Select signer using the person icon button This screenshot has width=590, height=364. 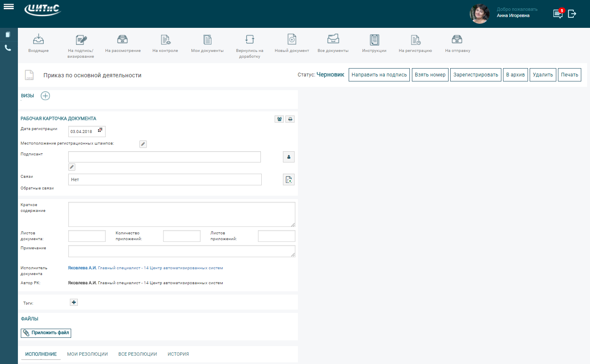point(289,157)
